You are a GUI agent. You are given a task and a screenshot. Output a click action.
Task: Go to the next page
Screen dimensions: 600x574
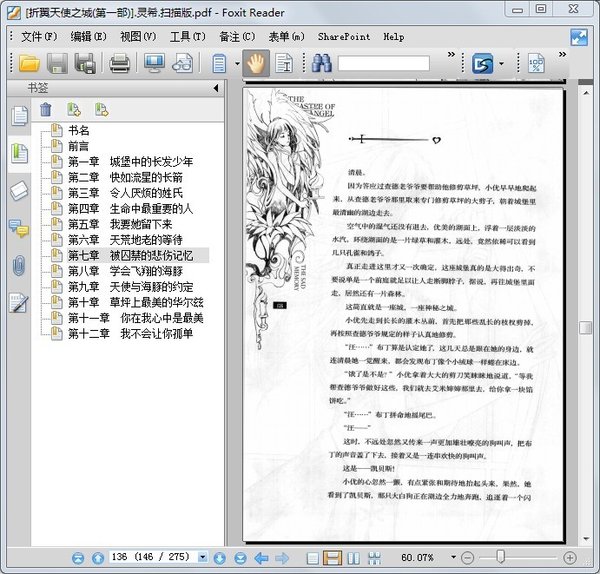[220, 558]
